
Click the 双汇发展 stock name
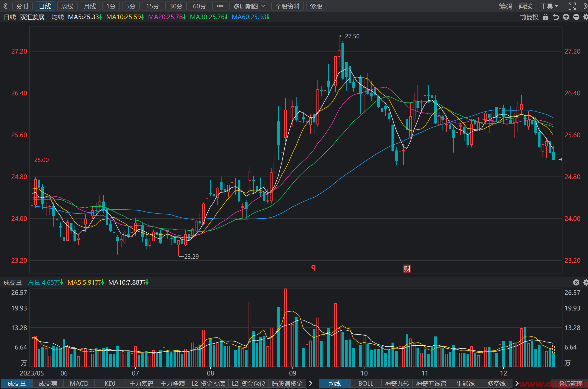pos(32,17)
